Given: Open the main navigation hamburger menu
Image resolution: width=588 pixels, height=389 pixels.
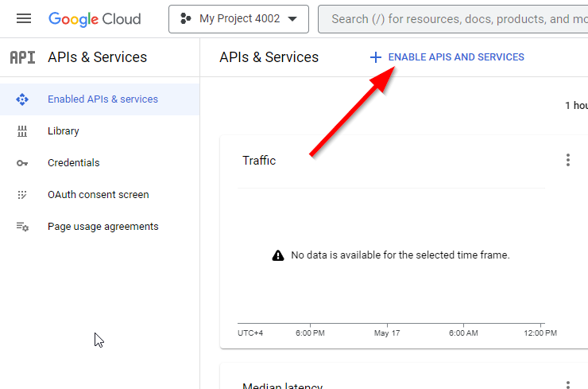Looking at the screenshot, I should coord(24,18).
